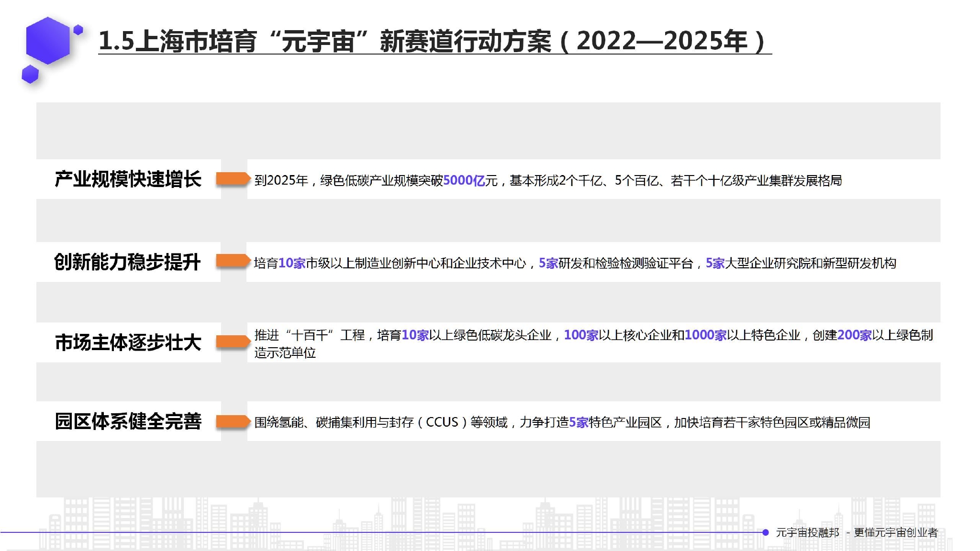
Task: Select the heading 创新能力稳步提升
Action: pyautogui.click(x=127, y=262)
